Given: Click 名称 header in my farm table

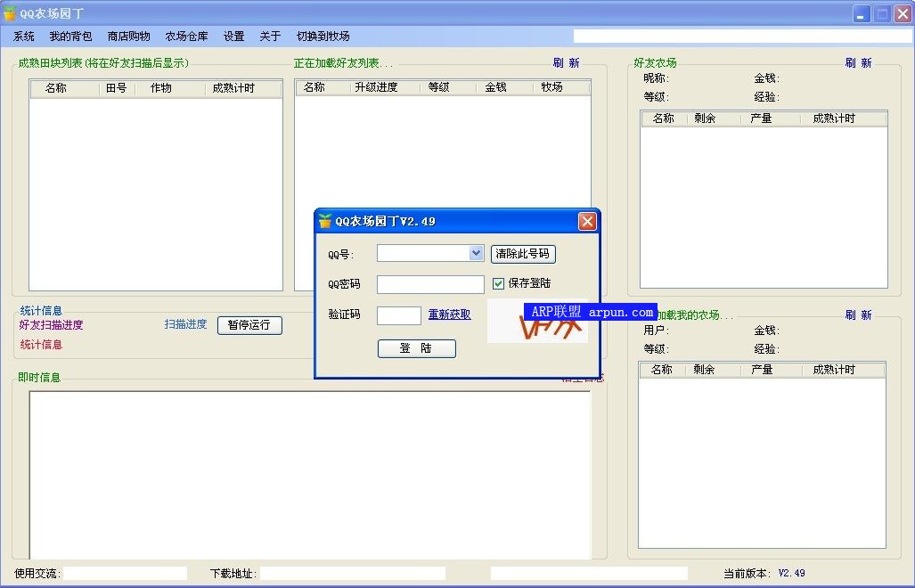Looking at the screenshot, I should coord(662,370).
